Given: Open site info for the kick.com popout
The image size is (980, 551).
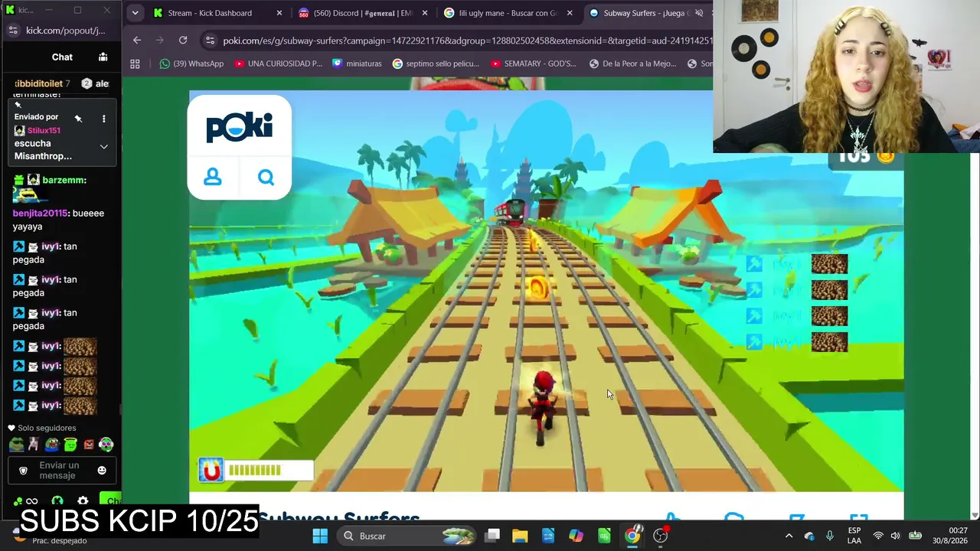Looking at the screenshot, I should click(13, 31).
